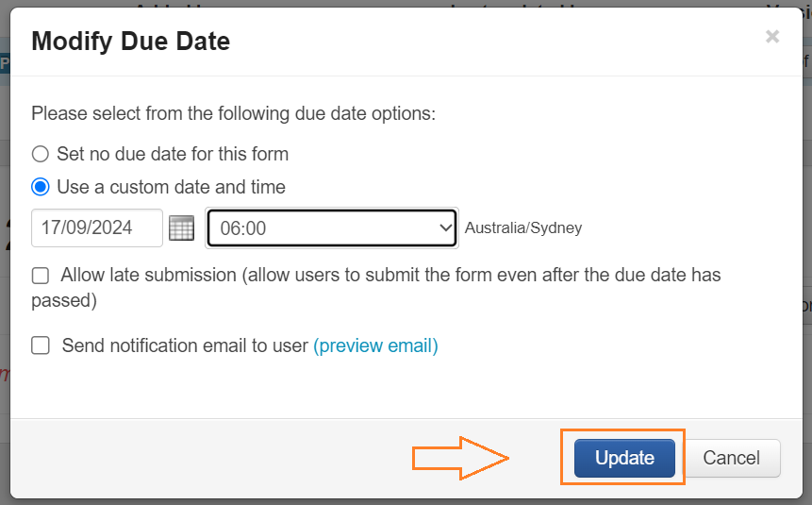Click the Cancel button
The image size is (812, 505).
tap(731, 459)
